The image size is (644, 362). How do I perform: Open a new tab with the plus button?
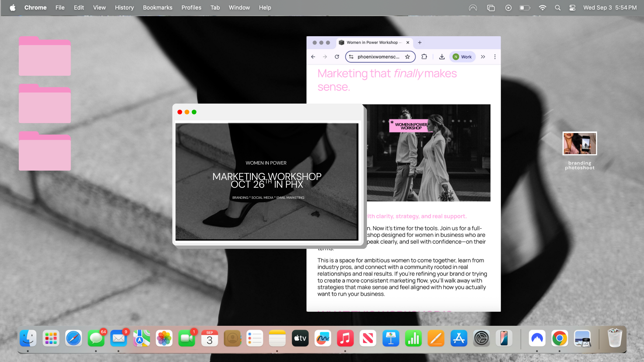click(x=420, y=43)
